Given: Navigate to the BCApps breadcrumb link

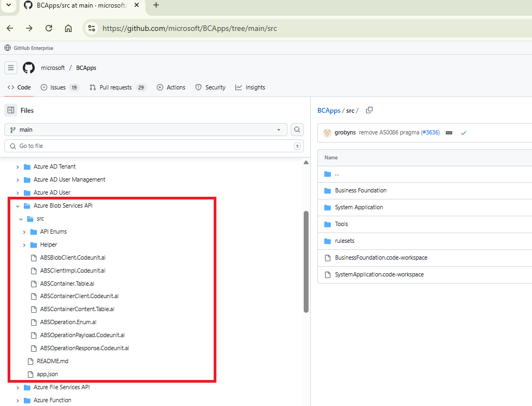Looking at the screenshot, I should click(329, 111).
